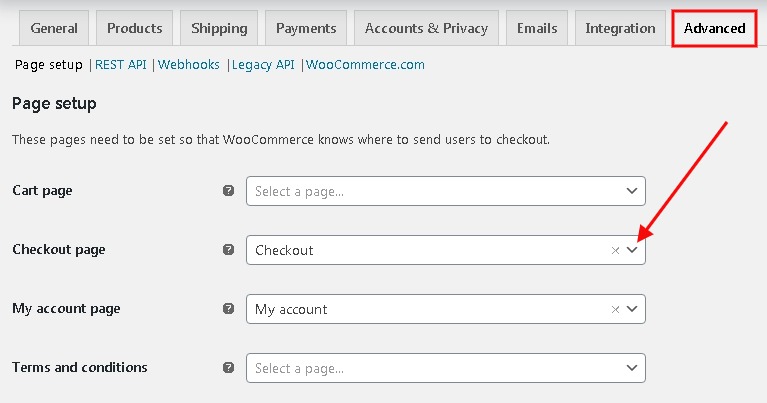This screenshot has height=403, width=767.
Task: Select the Payments tab
Action: 306,28
